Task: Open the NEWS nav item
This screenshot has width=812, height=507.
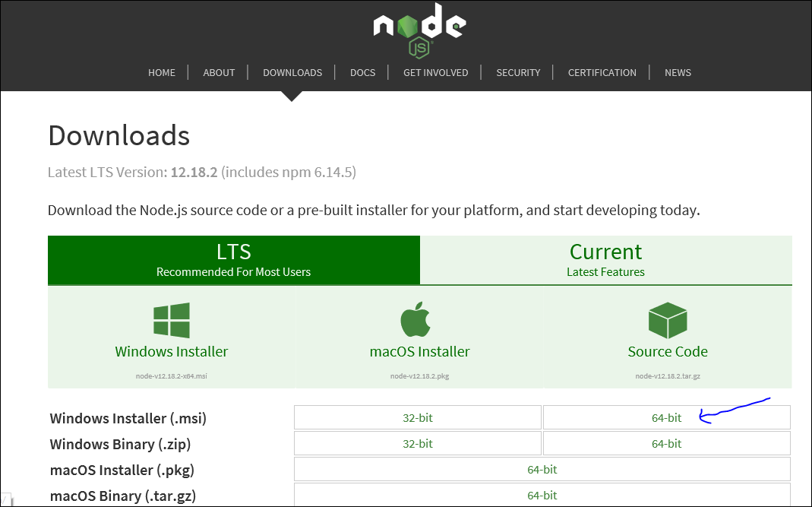Action: pos(678,72)
